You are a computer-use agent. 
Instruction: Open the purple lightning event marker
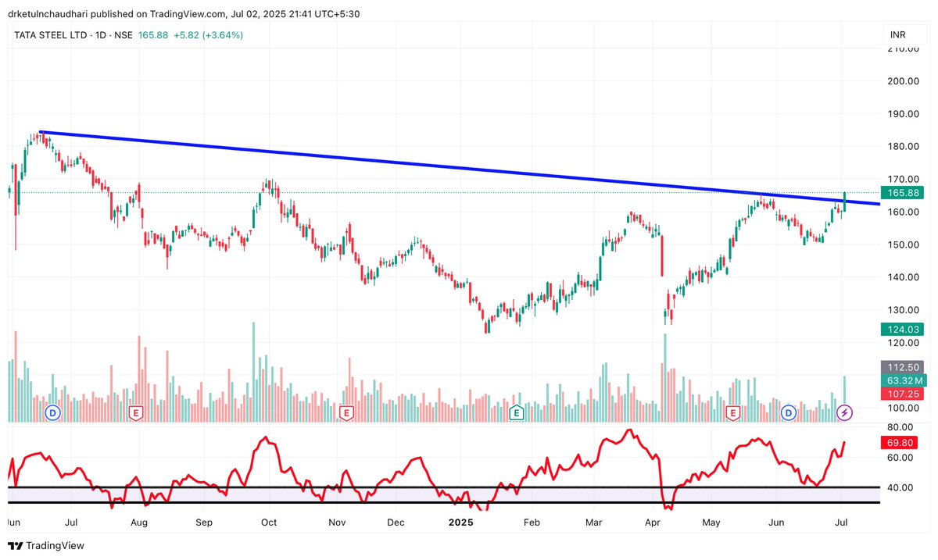click(x=844, y=412)
